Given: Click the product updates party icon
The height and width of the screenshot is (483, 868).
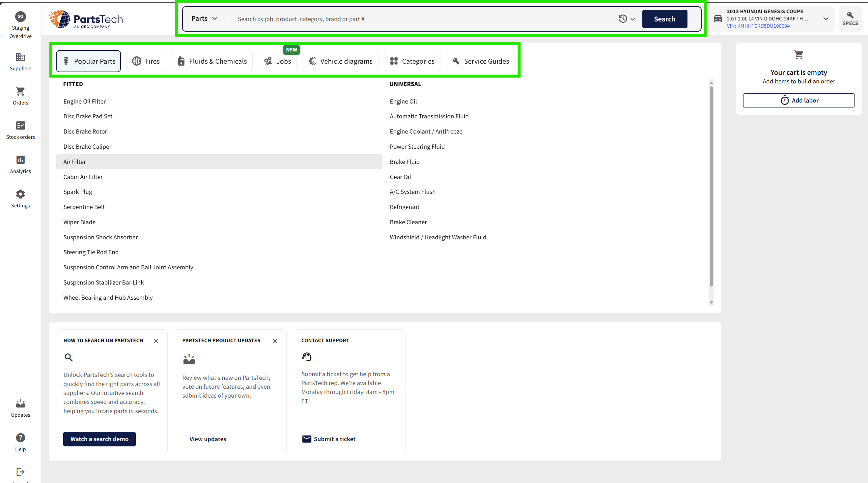Looking at the screenshot, I should tap(189, 359).
